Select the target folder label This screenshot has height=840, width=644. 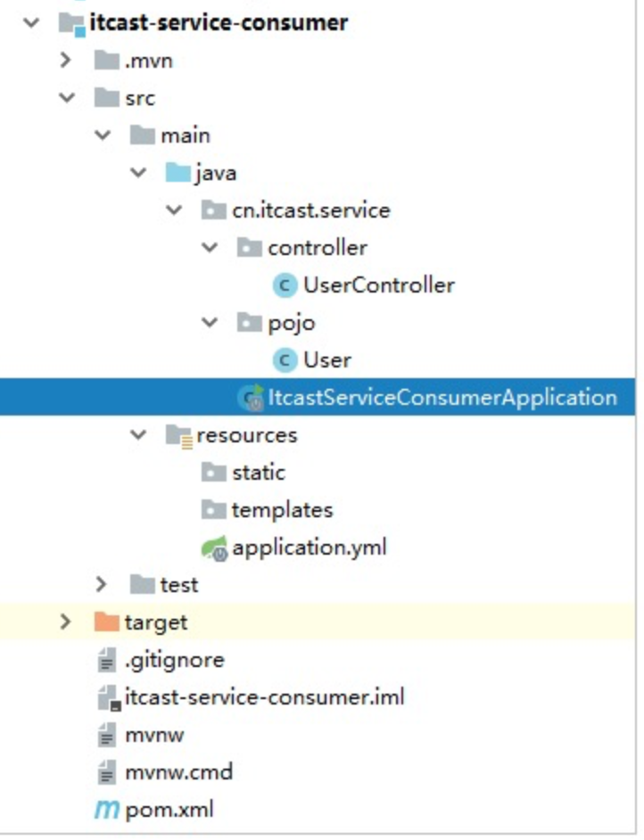click(x=156, y=623)
